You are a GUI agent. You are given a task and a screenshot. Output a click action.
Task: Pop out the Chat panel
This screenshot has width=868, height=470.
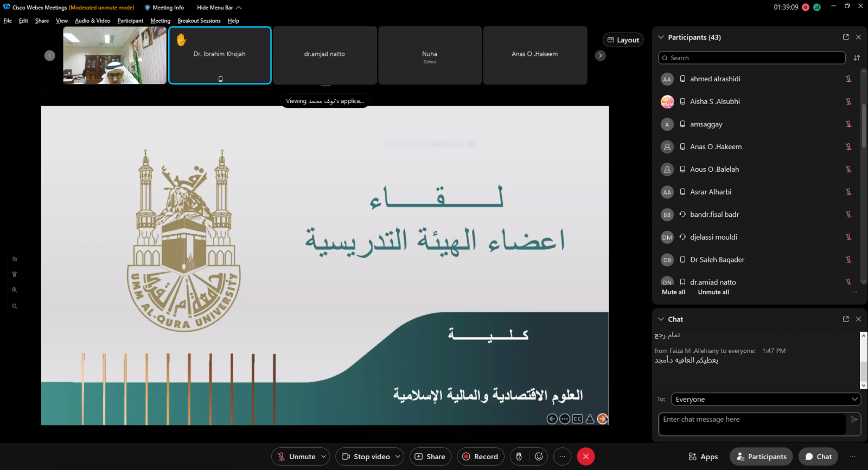[846, 319]
